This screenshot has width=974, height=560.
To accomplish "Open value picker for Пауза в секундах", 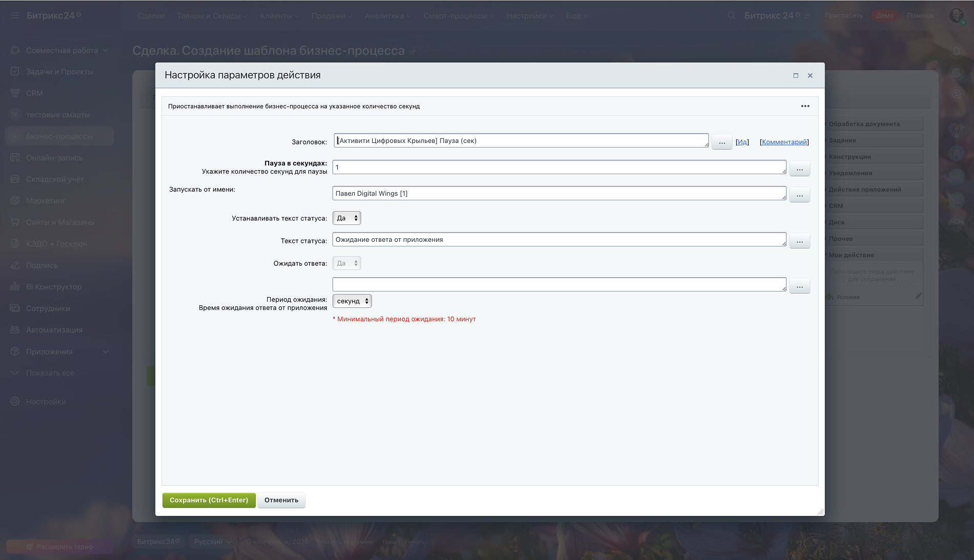I will 799,169.
